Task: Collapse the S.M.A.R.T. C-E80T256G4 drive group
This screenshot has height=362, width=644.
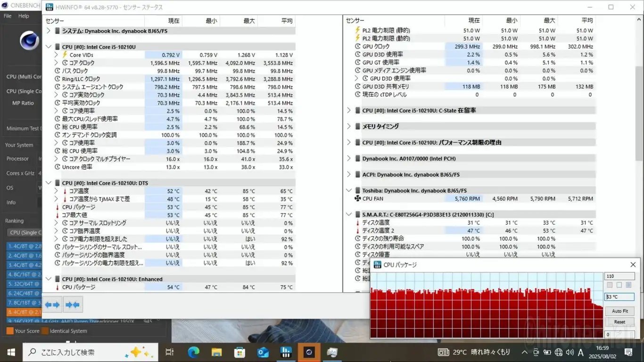Action: click(x=349, y=214)
